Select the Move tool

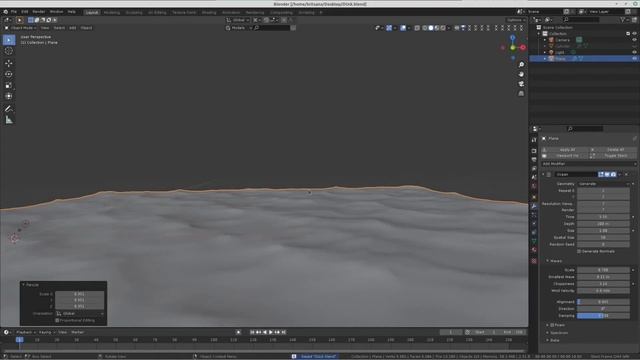[9, 63]
